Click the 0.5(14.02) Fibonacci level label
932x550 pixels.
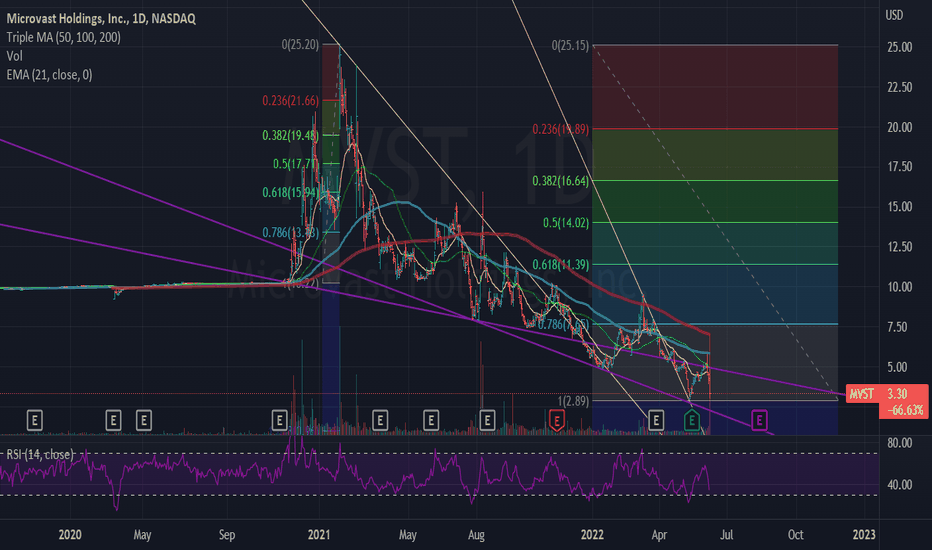(566, 223)
